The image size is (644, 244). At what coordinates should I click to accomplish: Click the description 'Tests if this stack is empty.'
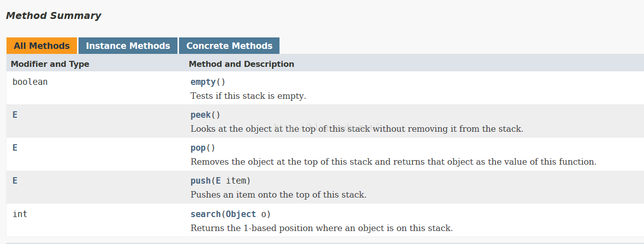pos(248,96)
